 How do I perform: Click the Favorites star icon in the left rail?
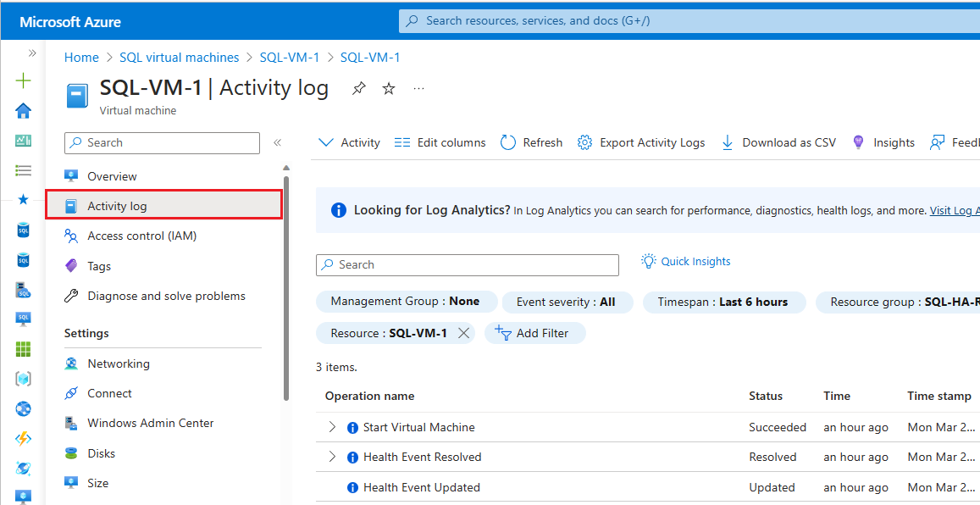[x=23, y=200]
